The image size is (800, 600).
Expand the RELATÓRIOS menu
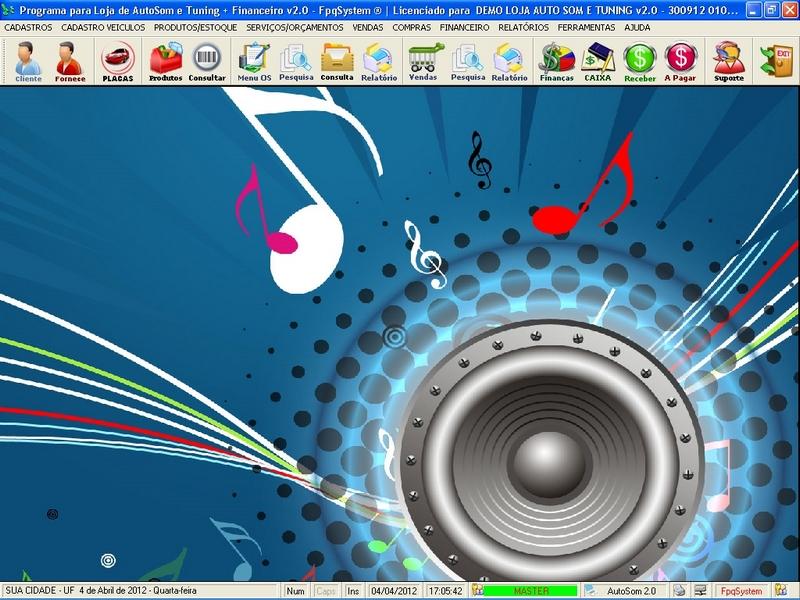click(523, 28)
